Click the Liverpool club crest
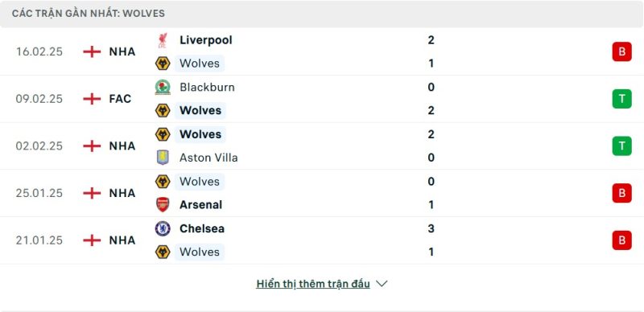Viewport: 644px width, 312px height. pos(163,40)
